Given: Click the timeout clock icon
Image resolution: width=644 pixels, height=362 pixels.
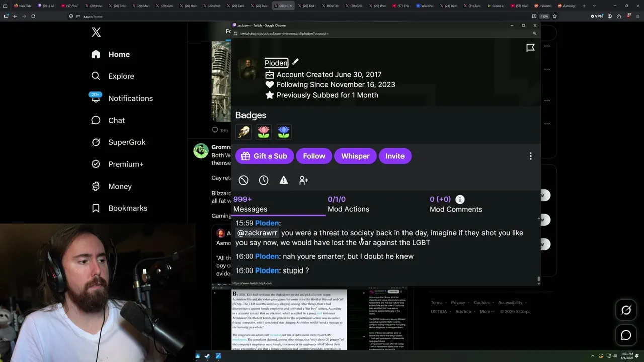Looking at the screenshot, I should (x=264, y=180).
